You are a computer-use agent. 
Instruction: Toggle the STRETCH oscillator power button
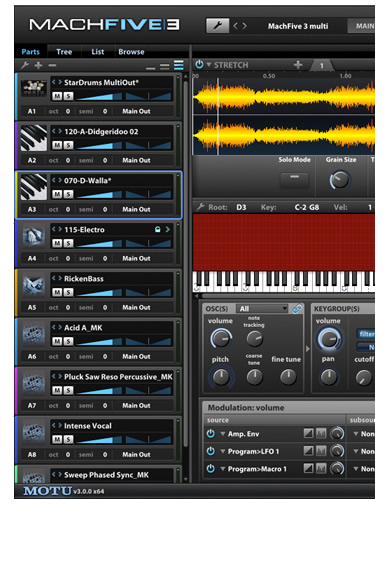point(199,65)
